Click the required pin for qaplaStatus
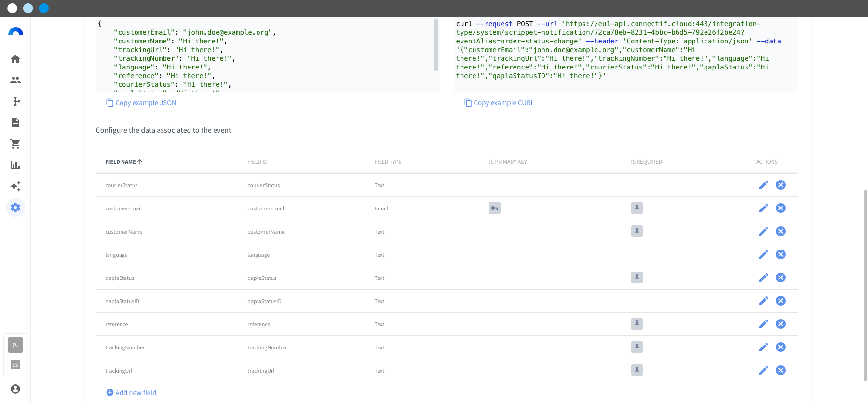Viewport: 868px width, 403px height. (x=637, y=278)
